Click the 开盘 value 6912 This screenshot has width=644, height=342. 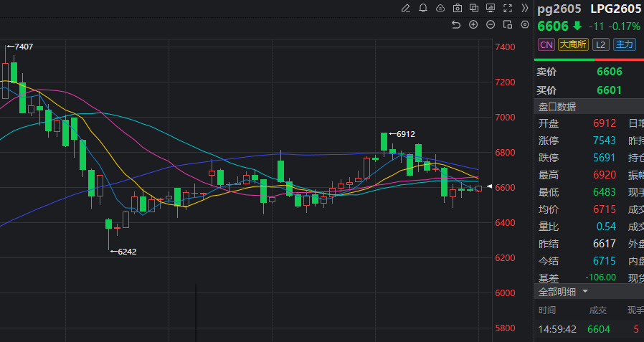(605, 123)
